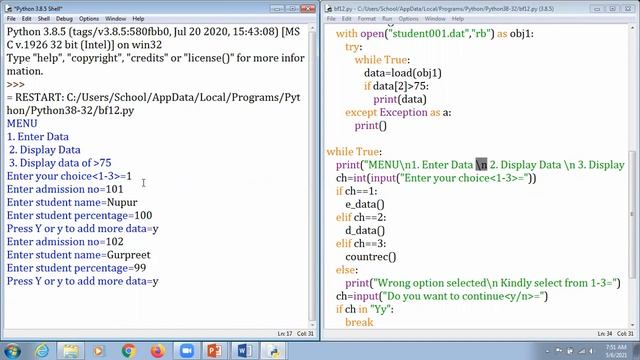Open Shell menu in Python Shell window

[x=44, y=19]
